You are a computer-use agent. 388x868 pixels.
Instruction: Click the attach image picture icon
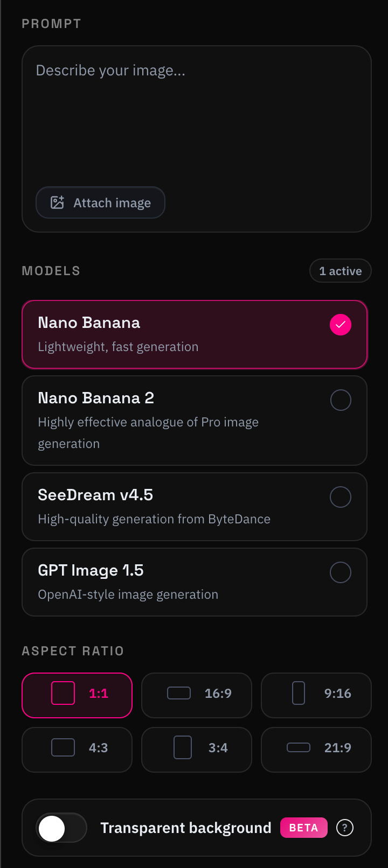click(57, 202)
